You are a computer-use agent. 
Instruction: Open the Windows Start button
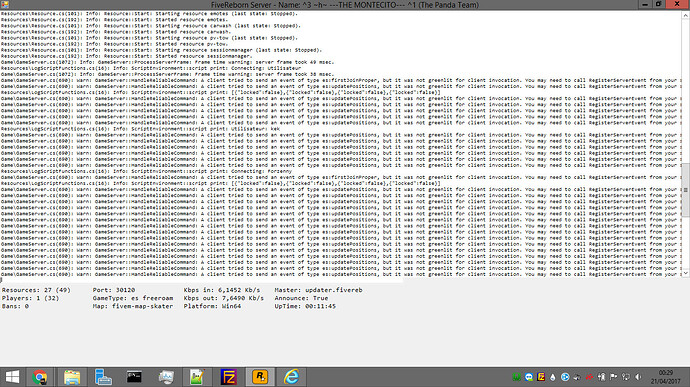tap(12, 377)
